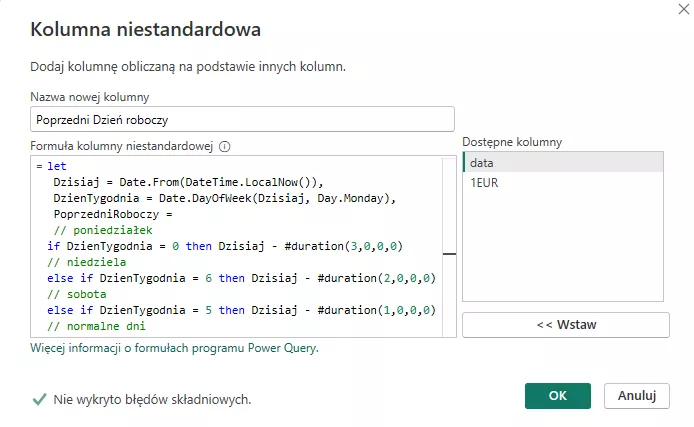Click the 'PoprzedniRoboczy =' line in the formula
Screen dimensions: 694x427
(x=113, y=214)
